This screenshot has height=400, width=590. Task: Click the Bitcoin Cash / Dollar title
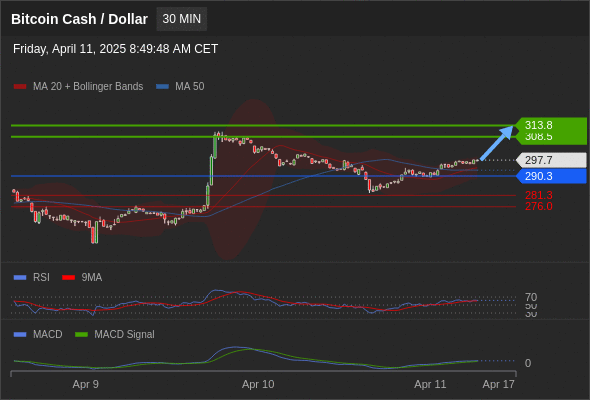point(79,19)
